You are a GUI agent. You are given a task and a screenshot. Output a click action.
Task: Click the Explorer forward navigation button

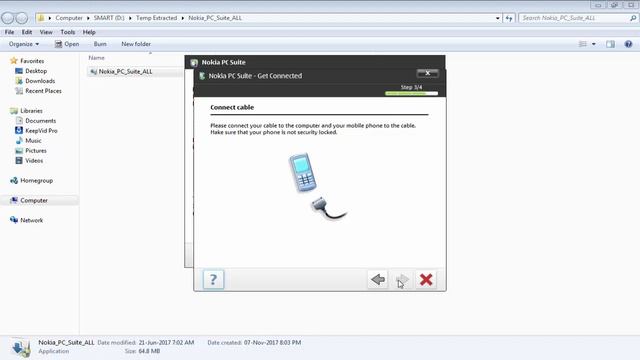(x=22, y=18)
